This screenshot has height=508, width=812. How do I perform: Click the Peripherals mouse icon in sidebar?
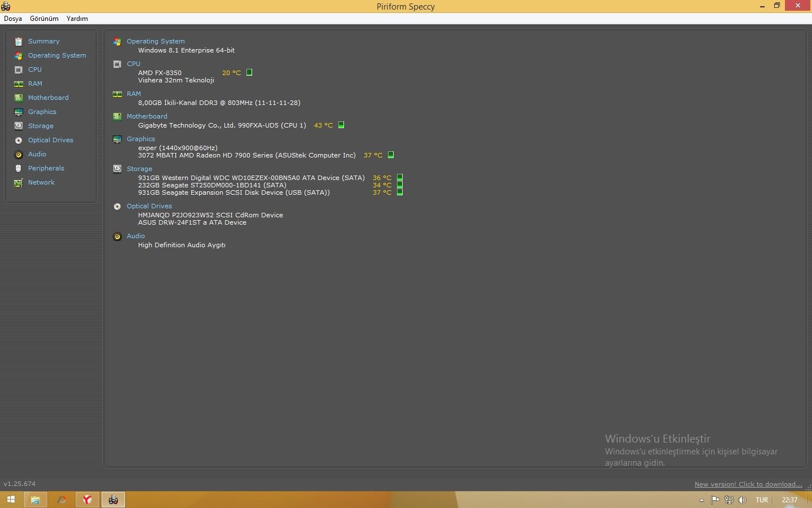click(19, 168)
